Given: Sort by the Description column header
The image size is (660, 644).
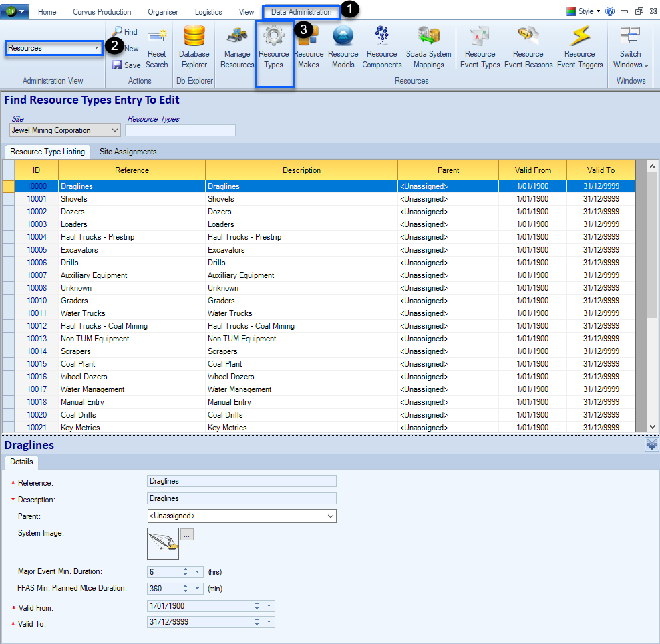Looking at the screenshot, I should click(301, 170).
